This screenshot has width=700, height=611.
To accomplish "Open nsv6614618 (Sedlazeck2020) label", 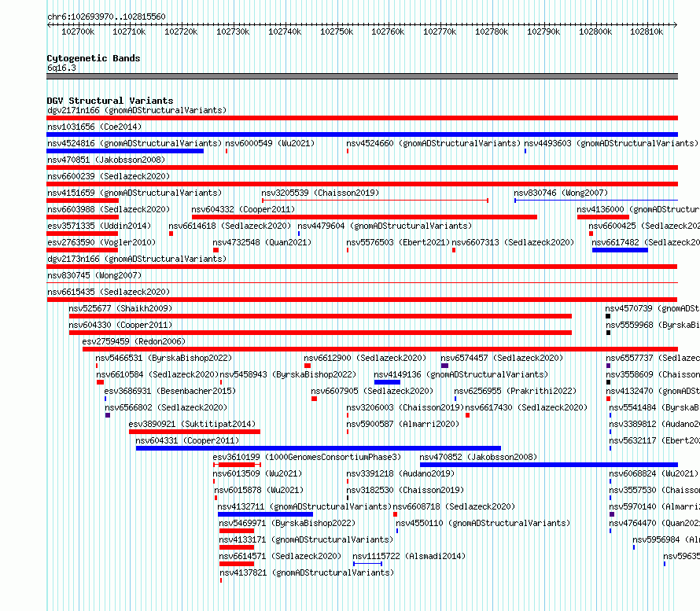I will click(x=230, y=226).
